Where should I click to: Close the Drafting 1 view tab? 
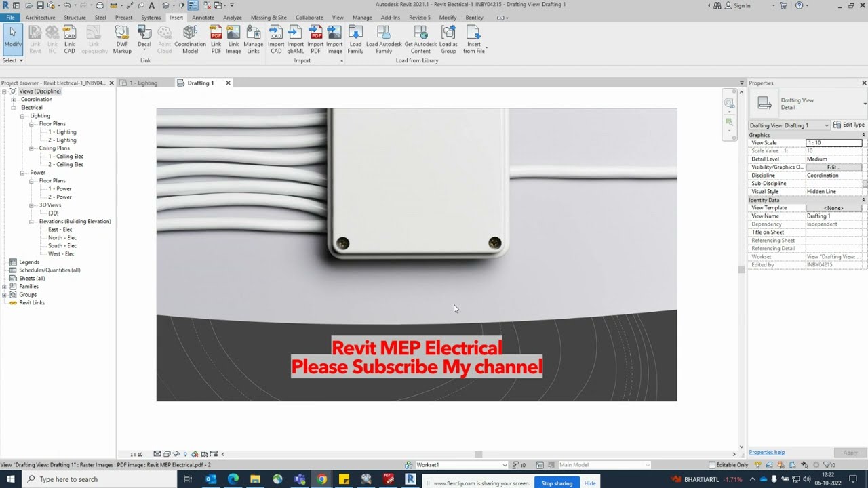[228, 83]
